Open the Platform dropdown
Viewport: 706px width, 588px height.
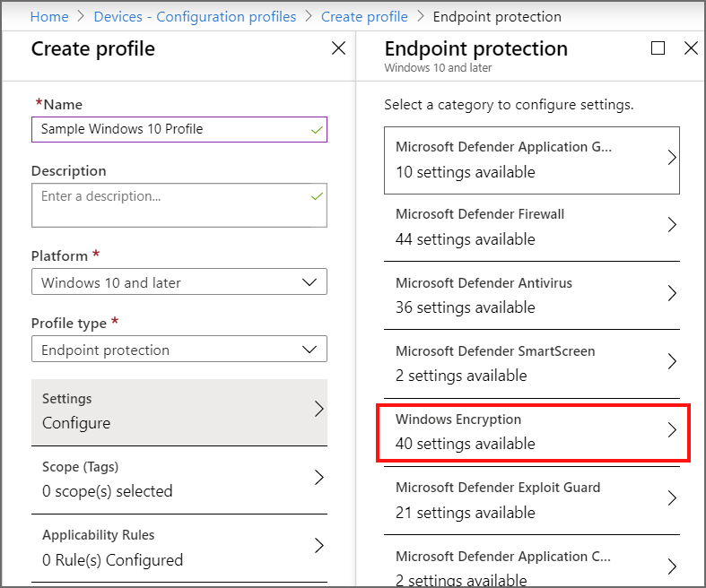click(x=179, y=282)
